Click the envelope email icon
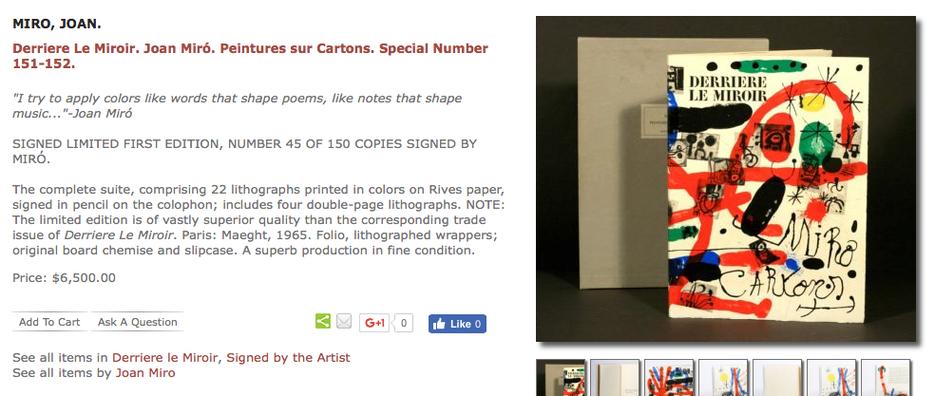 [x=344, y=322]
